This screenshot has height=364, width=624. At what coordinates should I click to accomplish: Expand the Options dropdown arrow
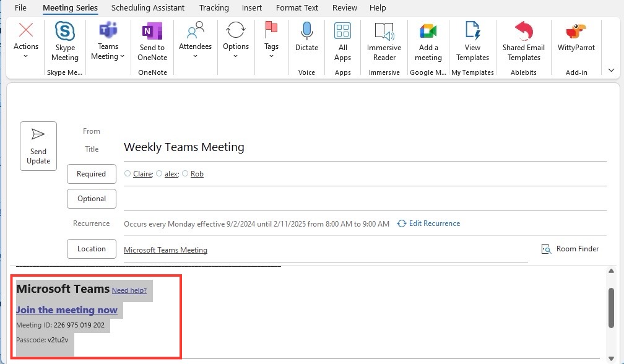point(236,56)
